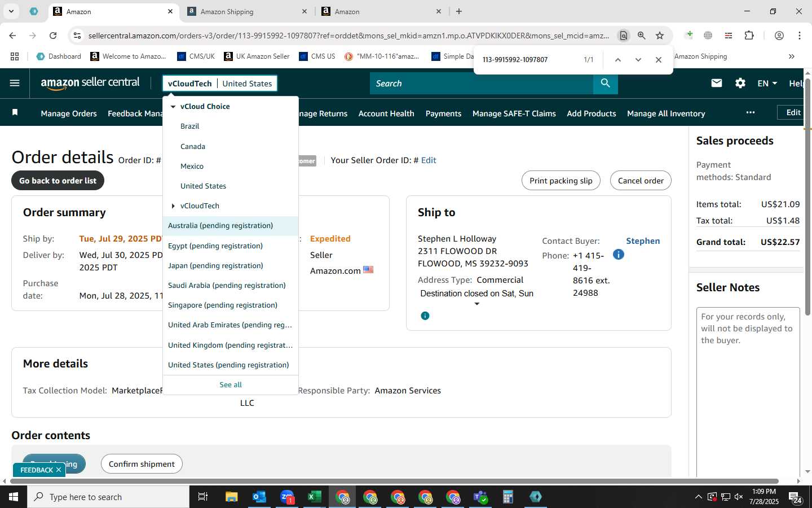Image resolution: width=812 pixels, height=508 pixels.
Task: Open Zoom from the taskbar
Action: click(287, 497)
